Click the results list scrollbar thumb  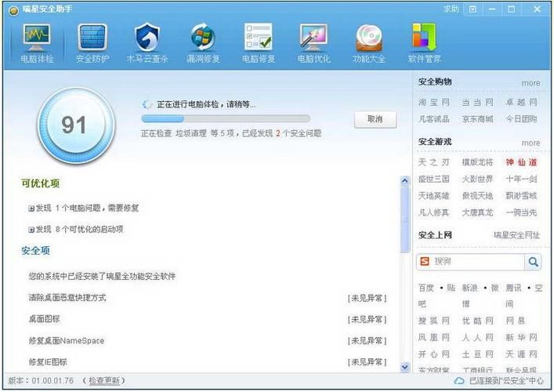point(405,220)
